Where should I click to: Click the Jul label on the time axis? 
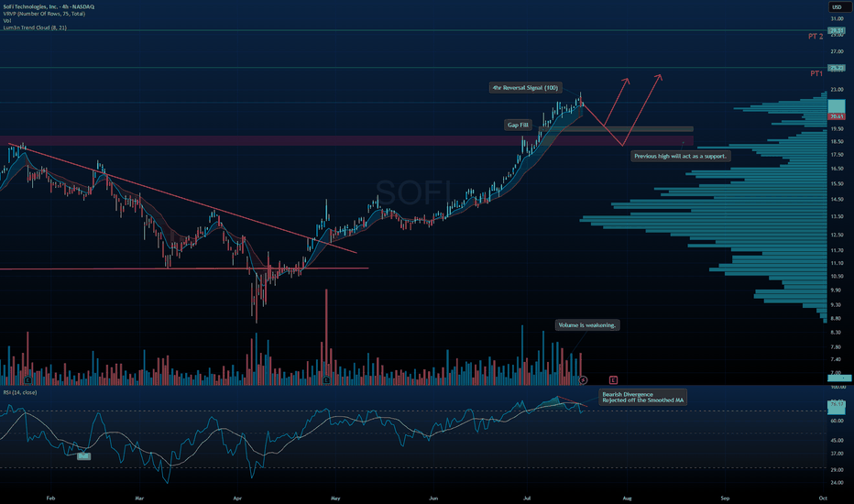point(527,498)
